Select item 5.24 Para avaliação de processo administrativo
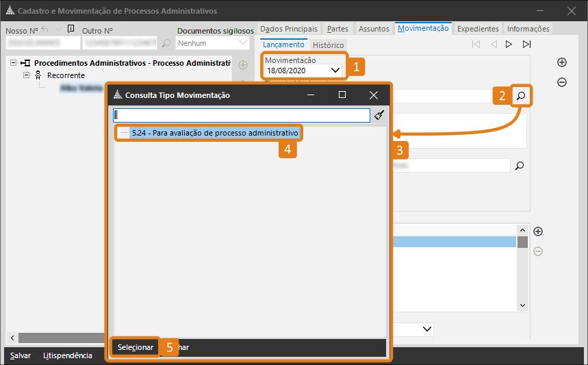The width and height of the screenshot is (588, 365). point(214,132)
